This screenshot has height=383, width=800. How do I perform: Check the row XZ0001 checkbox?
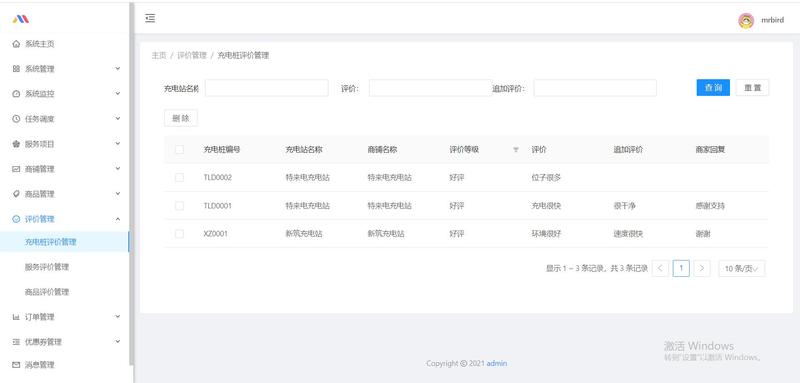pyautogui.click(x=179, y=234)
